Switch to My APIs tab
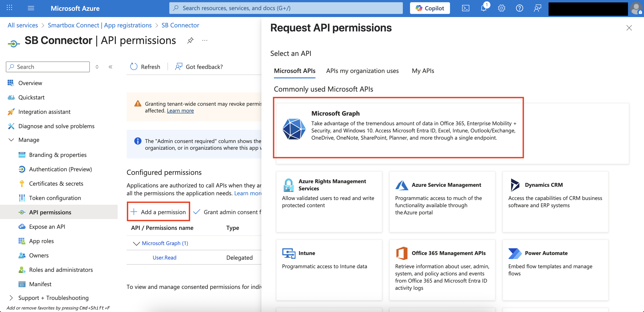The width and height of the screenshot is (644, 312). click(423, 71)
